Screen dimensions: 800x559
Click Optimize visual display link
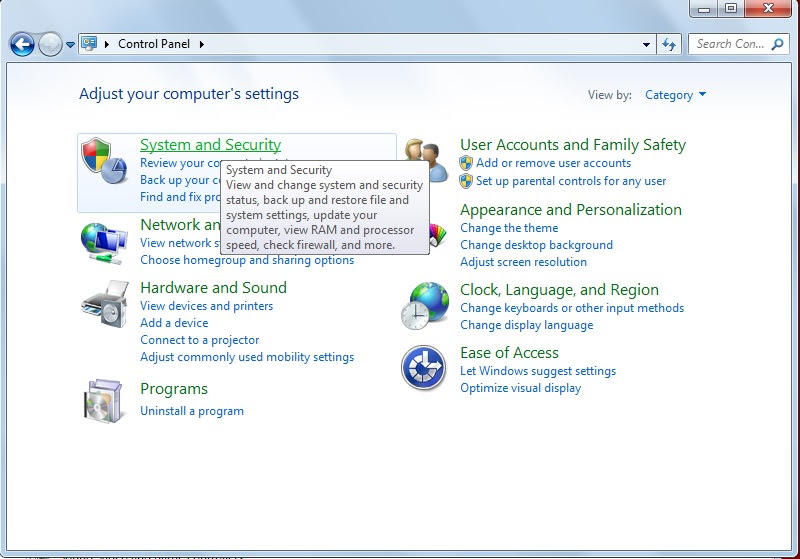point(520,388)
